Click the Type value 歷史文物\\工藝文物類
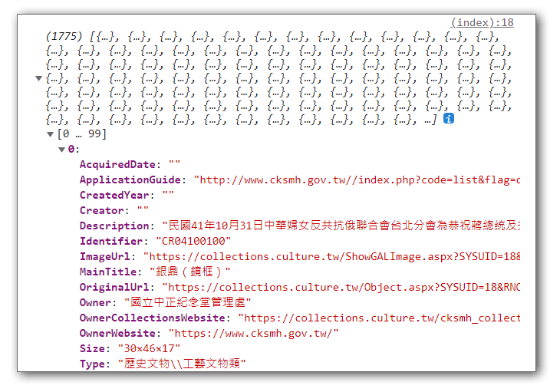Image resolution: width=560 pixels, height=392 pixels. coord(182,364)
